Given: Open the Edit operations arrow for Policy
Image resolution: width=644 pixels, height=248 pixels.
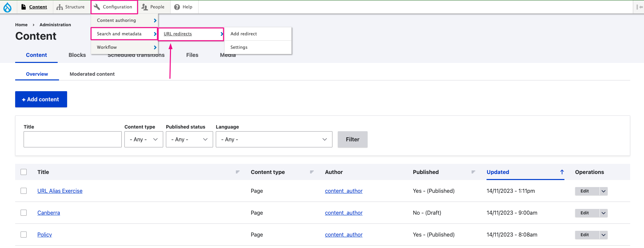Looking at the screenshot, I should (x=604, y=235).
